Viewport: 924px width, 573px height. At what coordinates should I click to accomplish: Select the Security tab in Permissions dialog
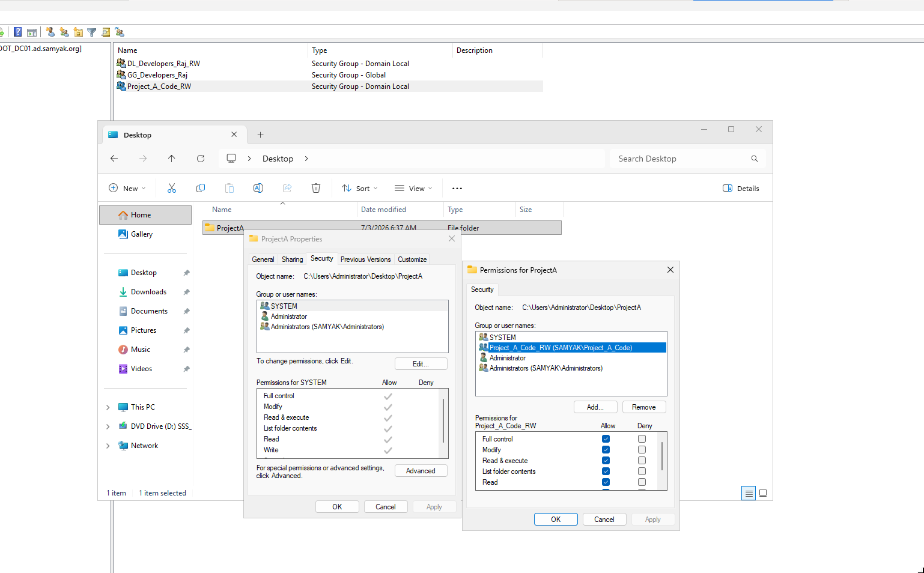point(482,290)
